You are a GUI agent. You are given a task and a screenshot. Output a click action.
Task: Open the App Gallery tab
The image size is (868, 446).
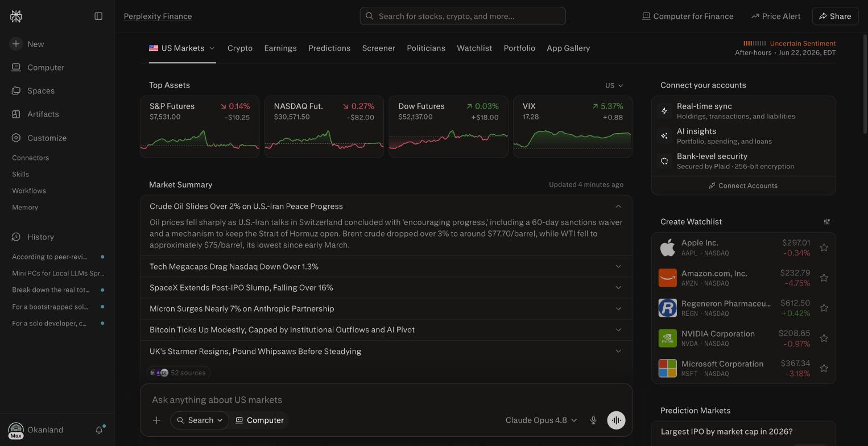[x=568, y=48]
